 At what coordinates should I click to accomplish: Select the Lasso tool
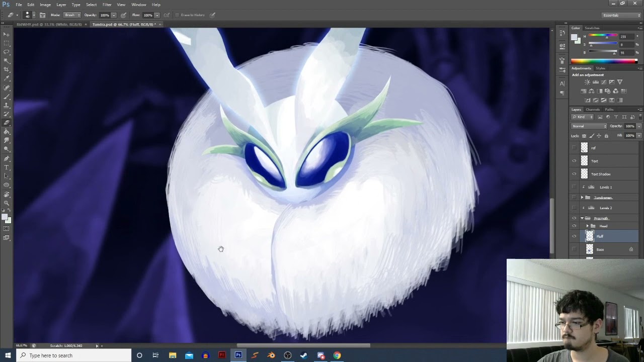[x=7, y=52]
